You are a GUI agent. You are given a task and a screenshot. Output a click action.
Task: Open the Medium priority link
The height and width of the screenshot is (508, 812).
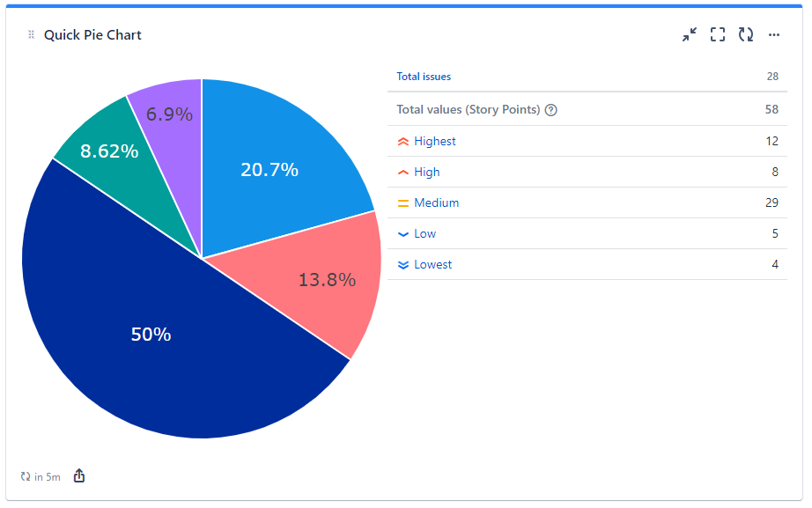coord(436,202)
